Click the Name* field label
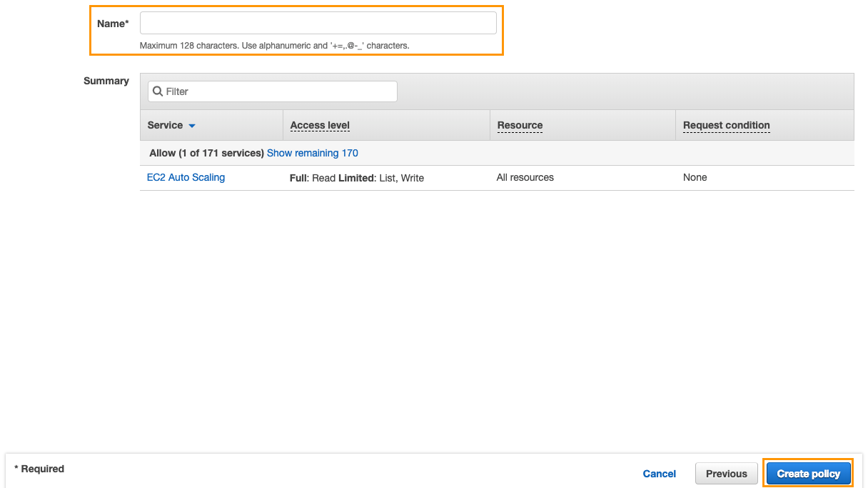The image size is (868, 488). tap(113, 24)
